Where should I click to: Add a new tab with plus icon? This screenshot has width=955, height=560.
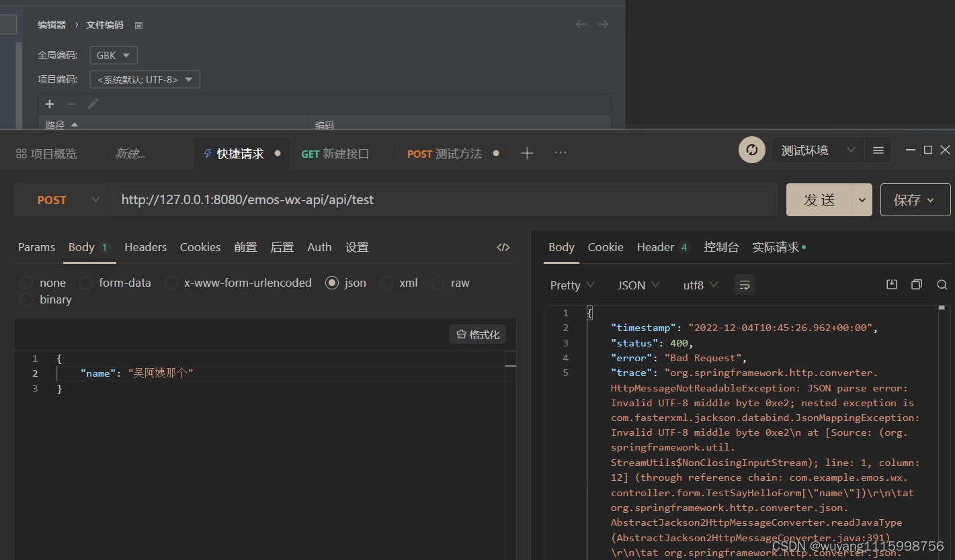click(x=527, y=154)
